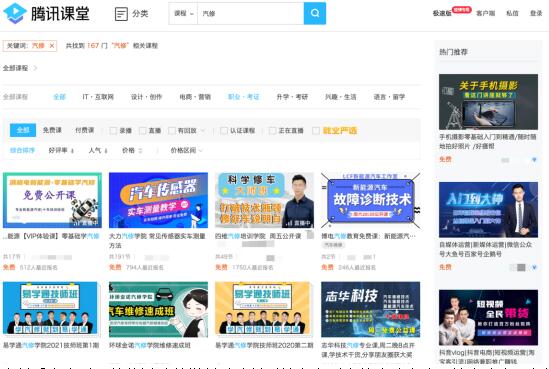Open 极速版 link in header
This screenshot has width=549, height=369.
click(442, 13)
